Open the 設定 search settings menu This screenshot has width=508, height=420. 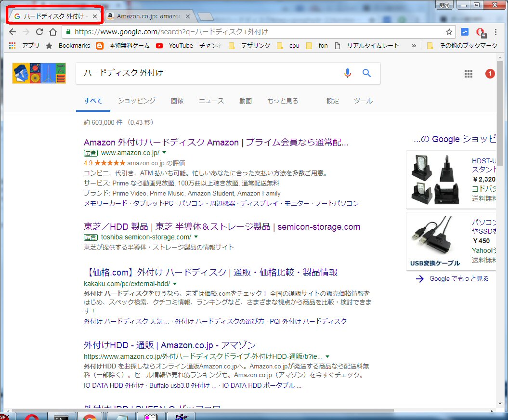click(333, 101)
